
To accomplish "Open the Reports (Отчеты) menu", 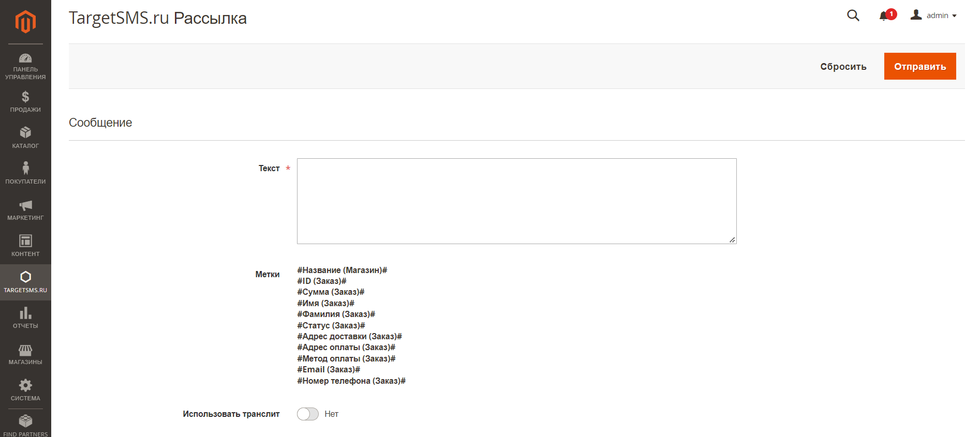I will tap(25, 318).
